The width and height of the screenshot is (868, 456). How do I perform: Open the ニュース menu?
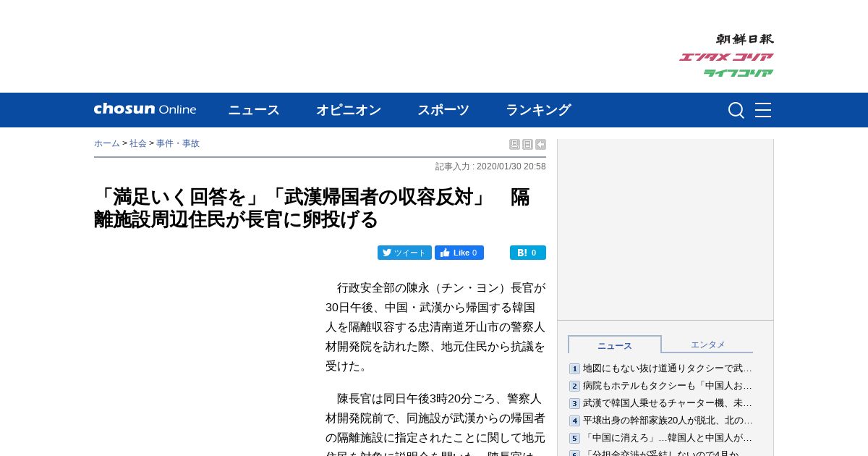tap(254, 110)
